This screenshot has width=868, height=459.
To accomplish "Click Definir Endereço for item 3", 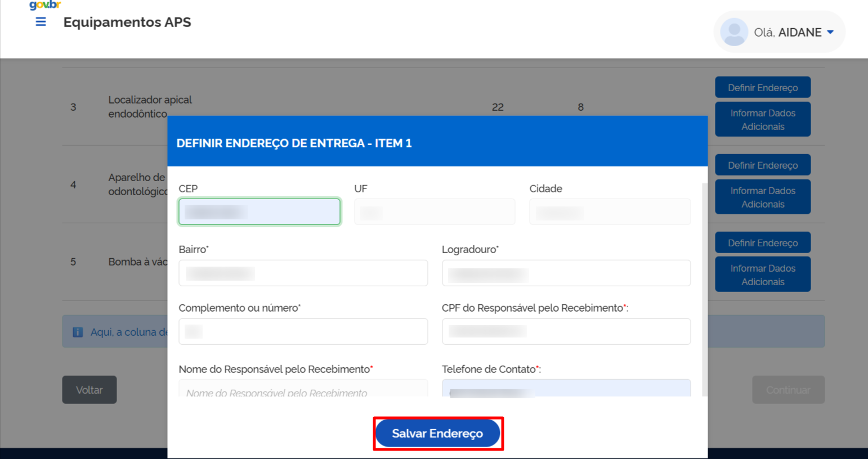I will [x=762, y=88].
